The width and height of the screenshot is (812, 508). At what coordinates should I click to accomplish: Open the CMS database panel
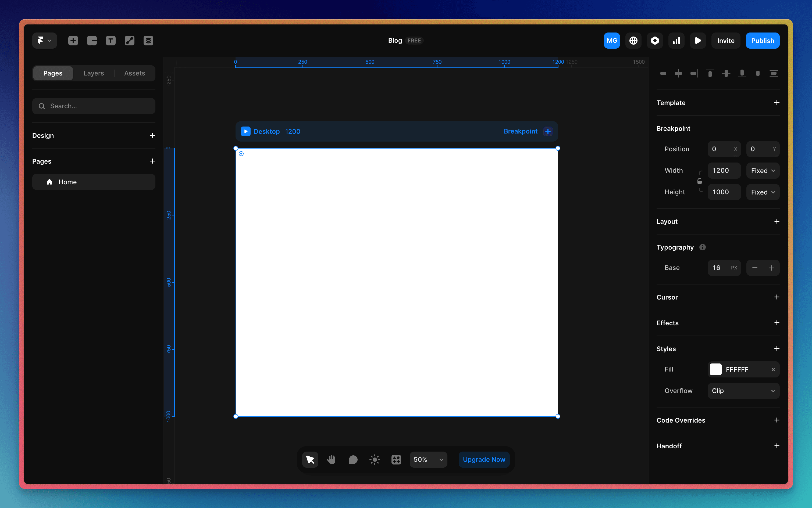click(148, 40)
